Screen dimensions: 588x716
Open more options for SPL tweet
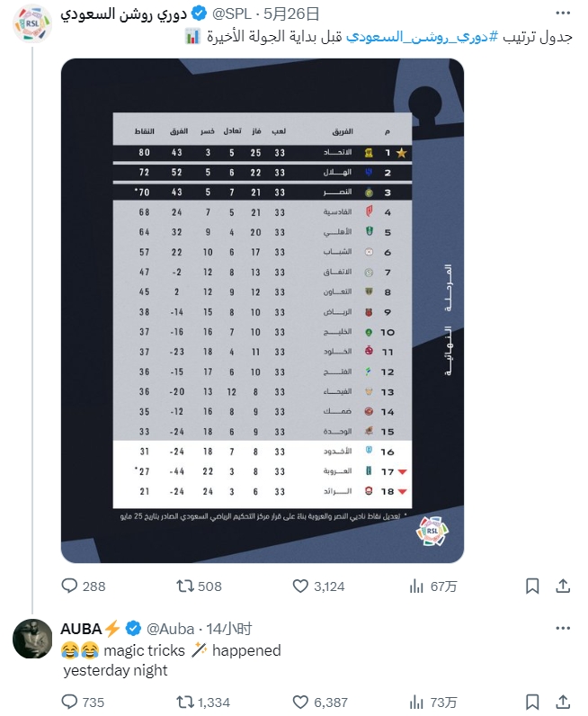point(562,14)
